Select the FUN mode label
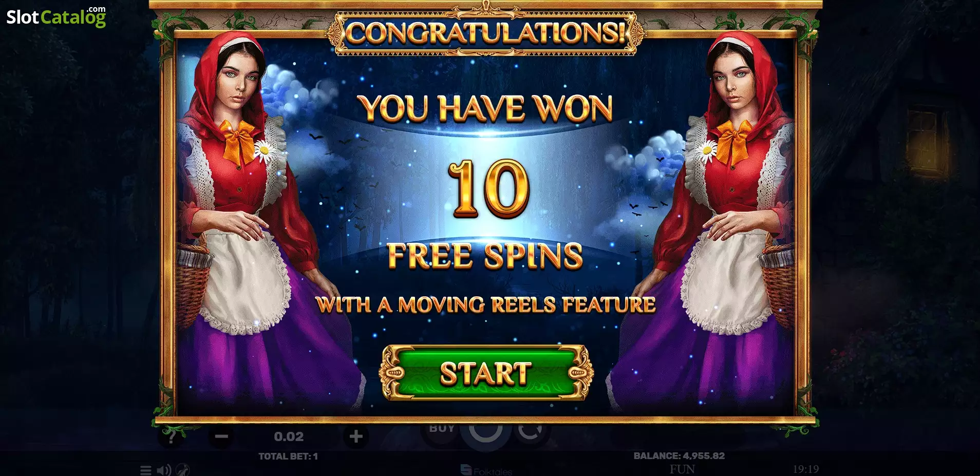980x476 pixels. [682, 469]
